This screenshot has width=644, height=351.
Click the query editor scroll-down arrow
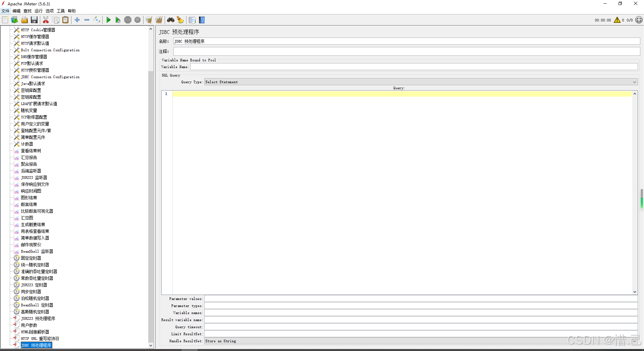pyautogui.click(x=635, y=292)
